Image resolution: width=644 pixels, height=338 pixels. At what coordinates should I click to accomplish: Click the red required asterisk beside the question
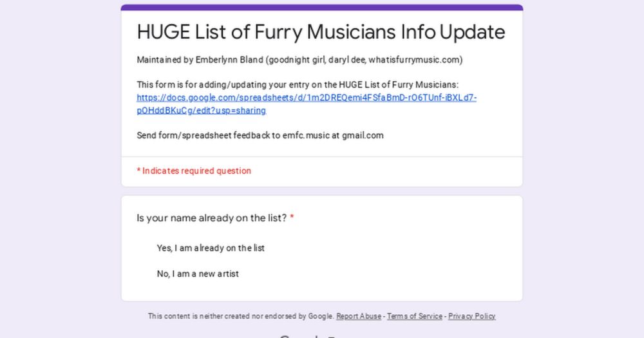click(x=292, y=218)
